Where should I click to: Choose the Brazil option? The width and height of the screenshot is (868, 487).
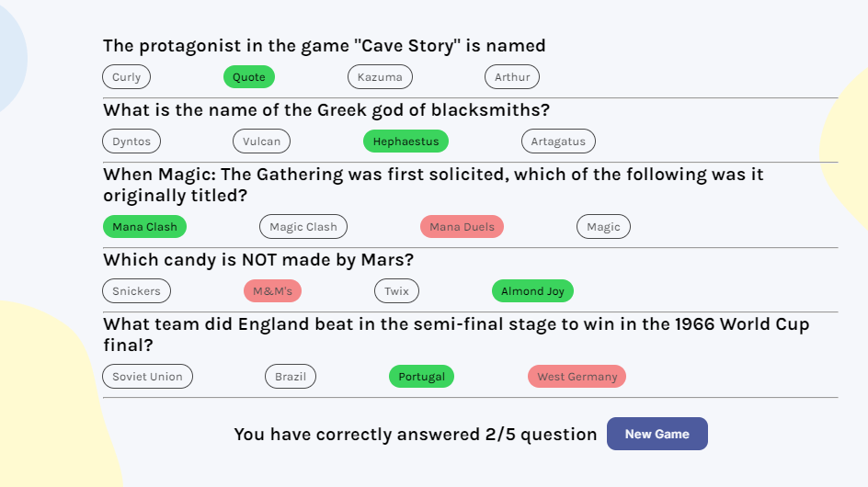(291, 377)
